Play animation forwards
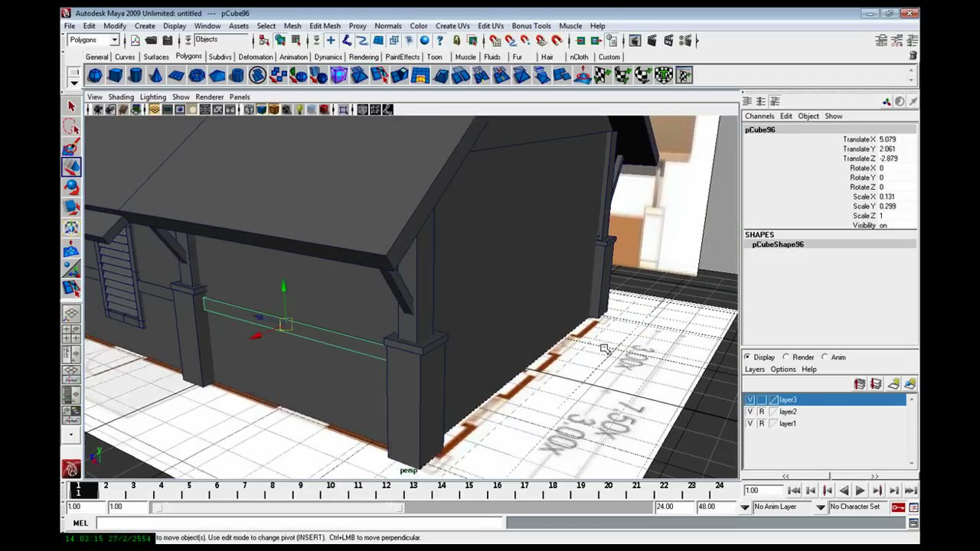This screenshot has height=551, width=980. [x=860, y=491]
